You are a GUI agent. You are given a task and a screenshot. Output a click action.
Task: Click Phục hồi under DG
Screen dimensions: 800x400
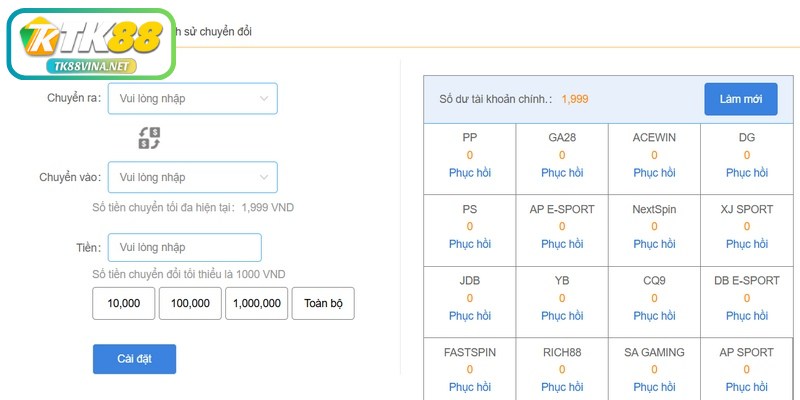tap(746, 173)
